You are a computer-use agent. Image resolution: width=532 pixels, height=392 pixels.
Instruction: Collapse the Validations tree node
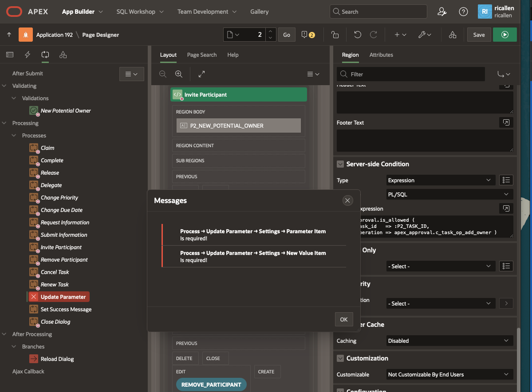pyautogui.click(x=14, y=98)
